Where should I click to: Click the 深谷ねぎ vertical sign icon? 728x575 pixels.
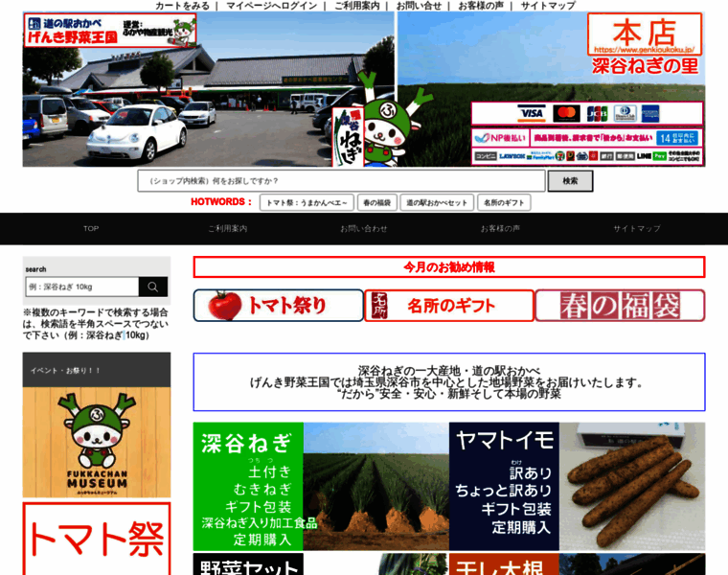click(349, 137)
